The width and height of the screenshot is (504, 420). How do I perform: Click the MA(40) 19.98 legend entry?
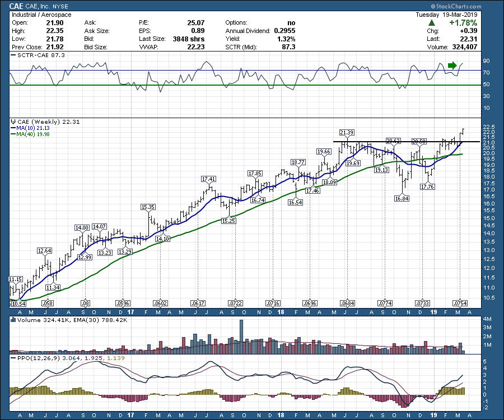pos(31,134)
